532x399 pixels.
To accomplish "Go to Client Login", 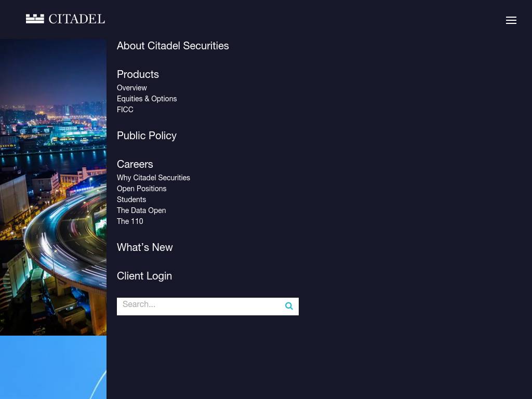I will (x=144, y=276).
